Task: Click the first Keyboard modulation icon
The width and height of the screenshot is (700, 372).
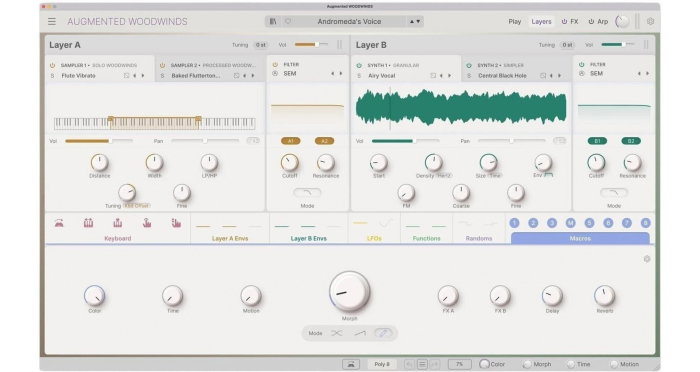Action: click(x=59, y=223)
